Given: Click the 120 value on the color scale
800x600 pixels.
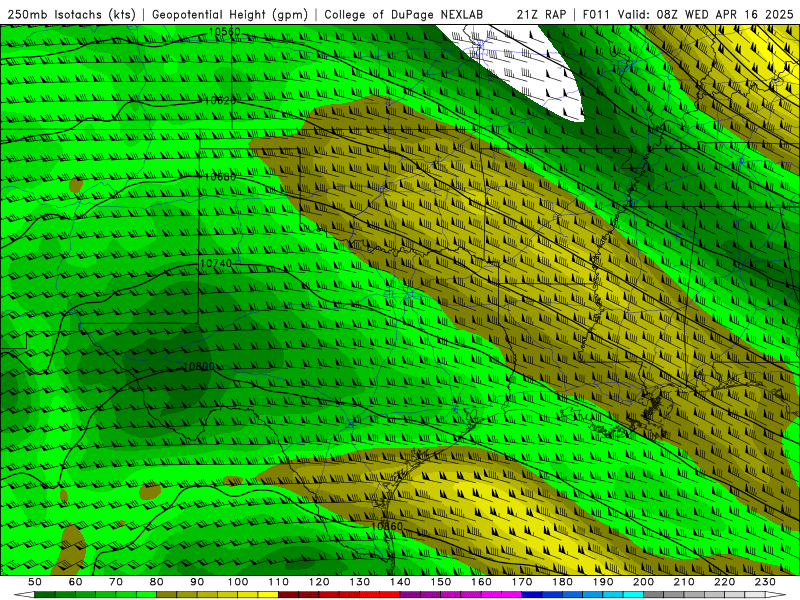Looking at the screenshot, I should click(319, 582).
